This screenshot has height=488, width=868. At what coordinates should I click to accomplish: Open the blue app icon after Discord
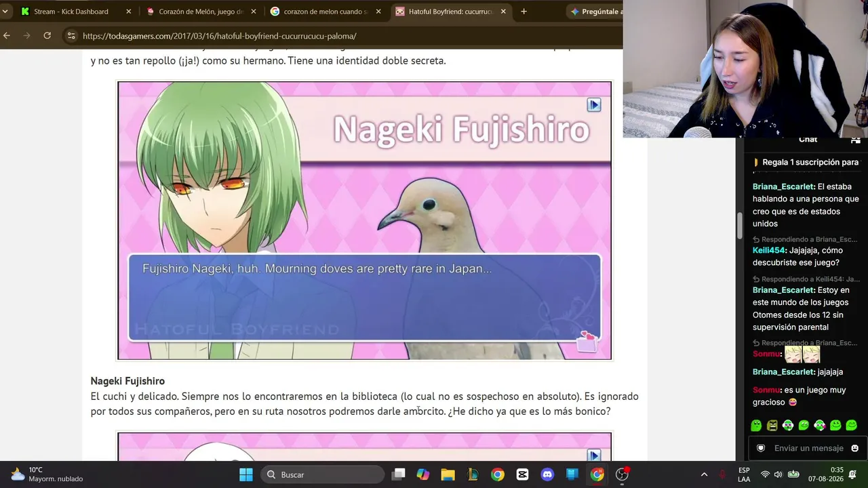pos(572,474)
